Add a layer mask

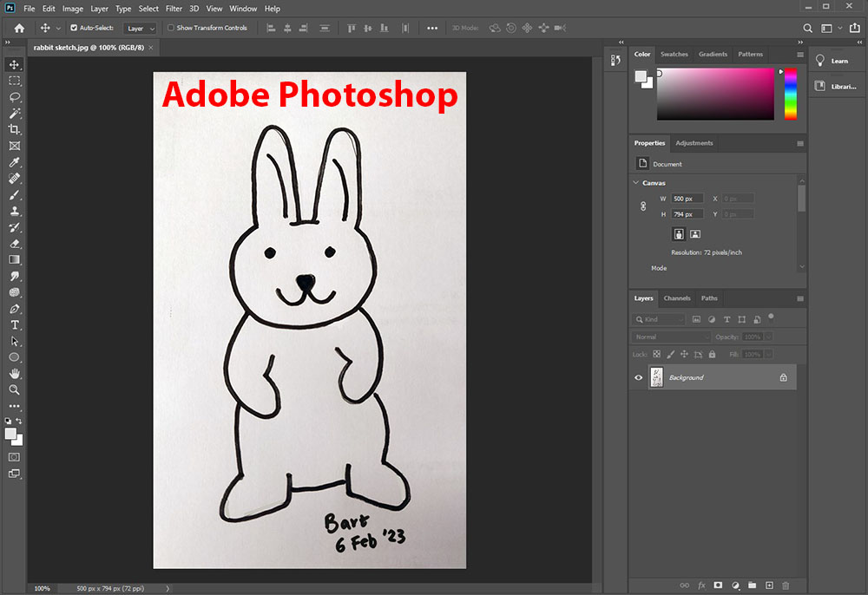point(718,585)
